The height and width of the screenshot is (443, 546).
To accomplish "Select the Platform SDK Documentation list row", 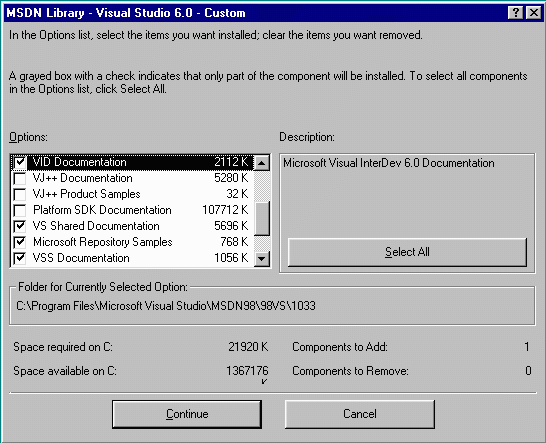I will [x=132, y=210].
